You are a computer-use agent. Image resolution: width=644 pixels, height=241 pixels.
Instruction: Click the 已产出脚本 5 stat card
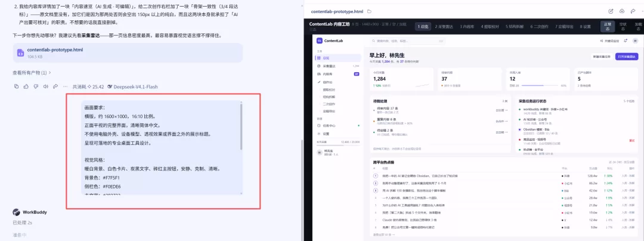point(606,79)
